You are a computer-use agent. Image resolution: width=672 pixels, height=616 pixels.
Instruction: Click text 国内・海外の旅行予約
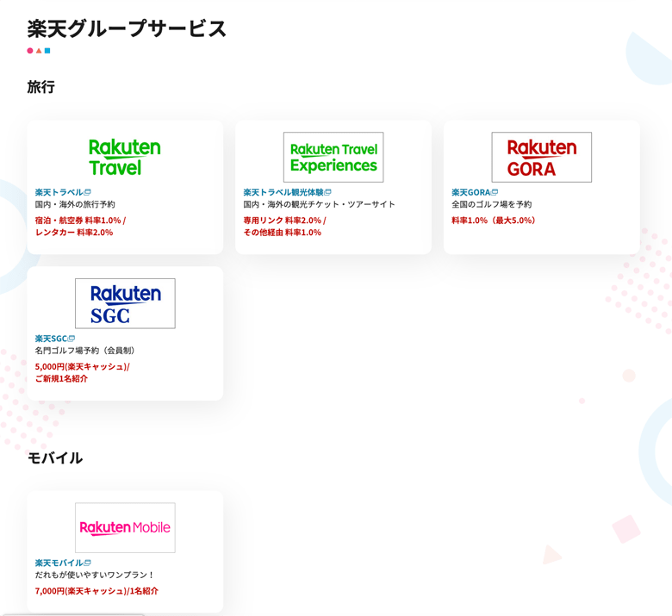point(75,204)
